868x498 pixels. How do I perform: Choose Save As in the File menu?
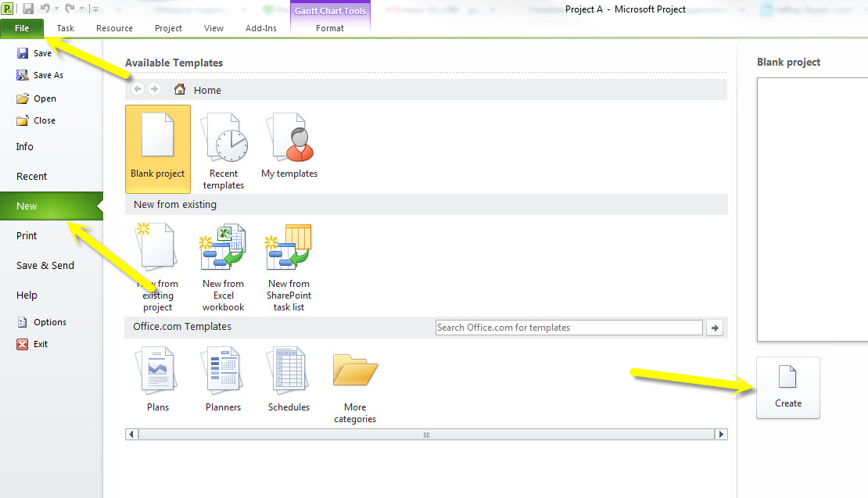[x=40, y=75]
